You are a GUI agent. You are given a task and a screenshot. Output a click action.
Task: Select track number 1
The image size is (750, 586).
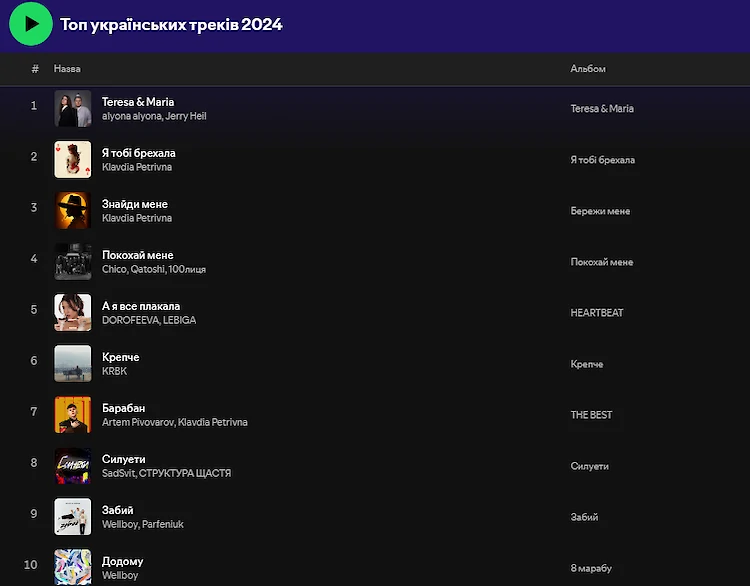(34, 106)
